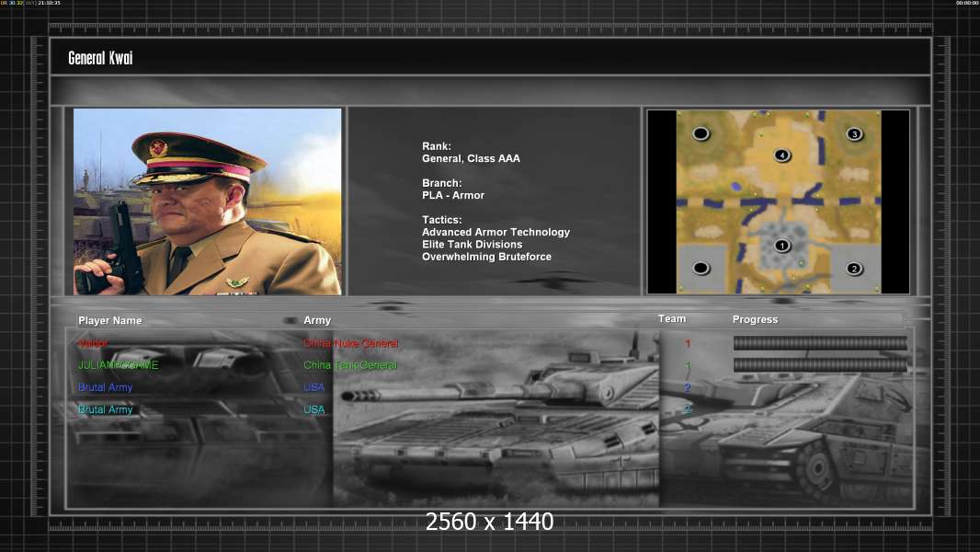This screenshot has height=552, width=980.
Task: Select the cyan "Brutal Army" player name
Action: coord(105,409)
